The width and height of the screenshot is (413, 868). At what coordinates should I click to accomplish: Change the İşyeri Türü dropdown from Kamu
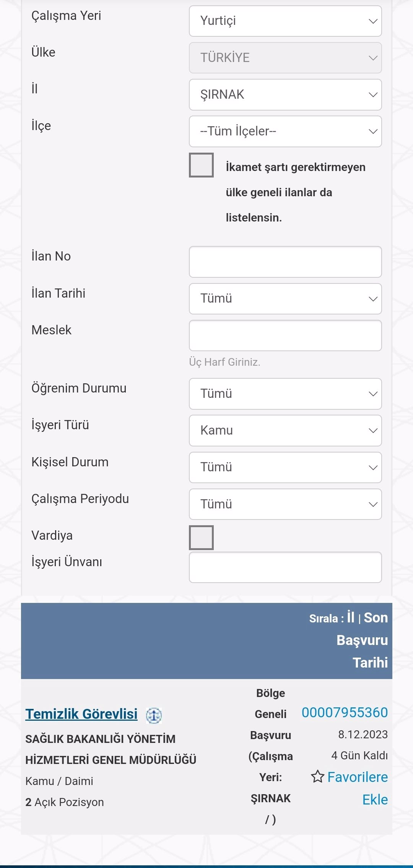[285, 430]
